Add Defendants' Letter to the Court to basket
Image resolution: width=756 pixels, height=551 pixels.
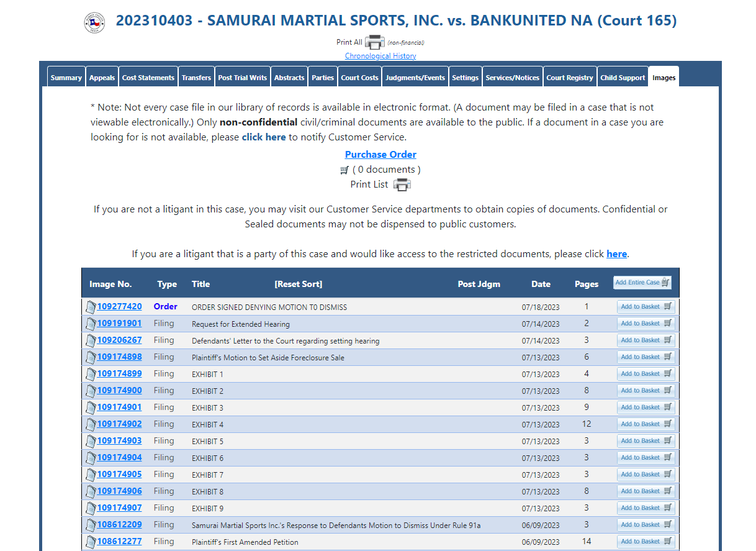pos(646,340)
